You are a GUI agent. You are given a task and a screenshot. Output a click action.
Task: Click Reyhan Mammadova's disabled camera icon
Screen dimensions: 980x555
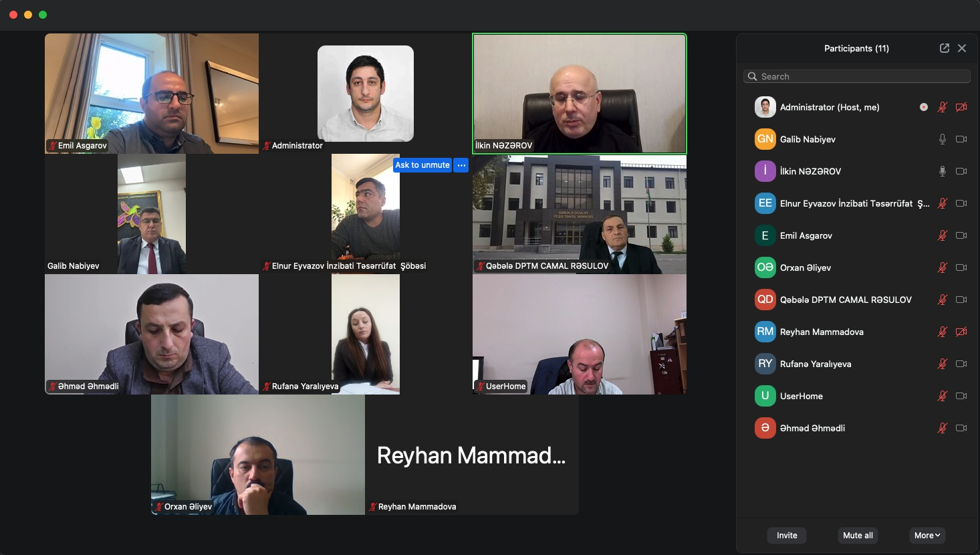coord(961,332)
